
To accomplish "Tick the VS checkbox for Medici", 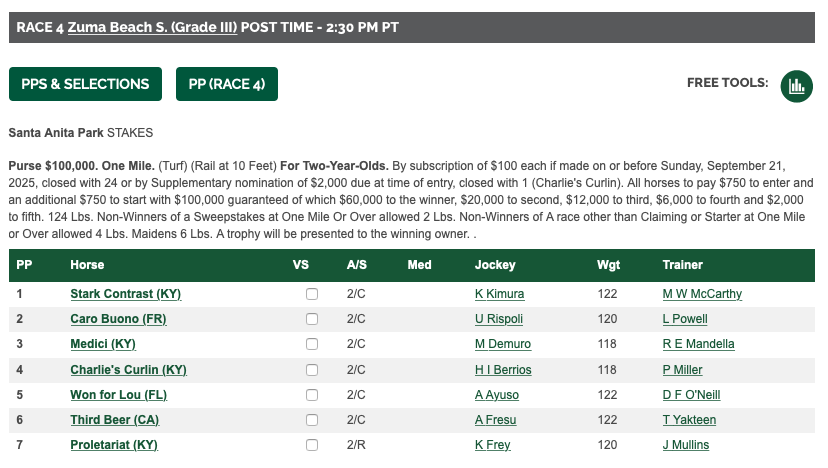I will (312, 344).
